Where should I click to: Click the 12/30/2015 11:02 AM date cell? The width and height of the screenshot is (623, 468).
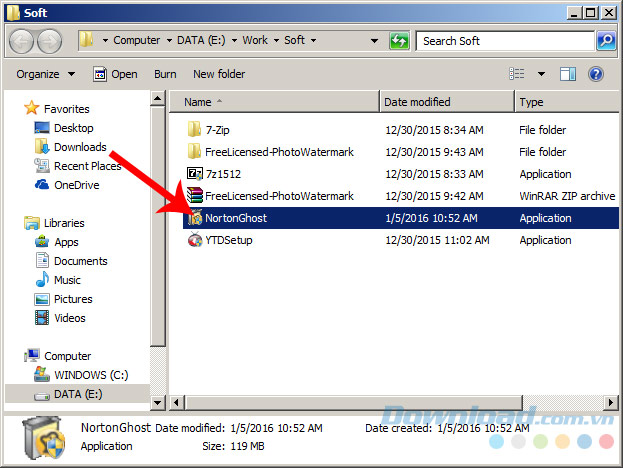pyautogui.click(x=437, y=240)
